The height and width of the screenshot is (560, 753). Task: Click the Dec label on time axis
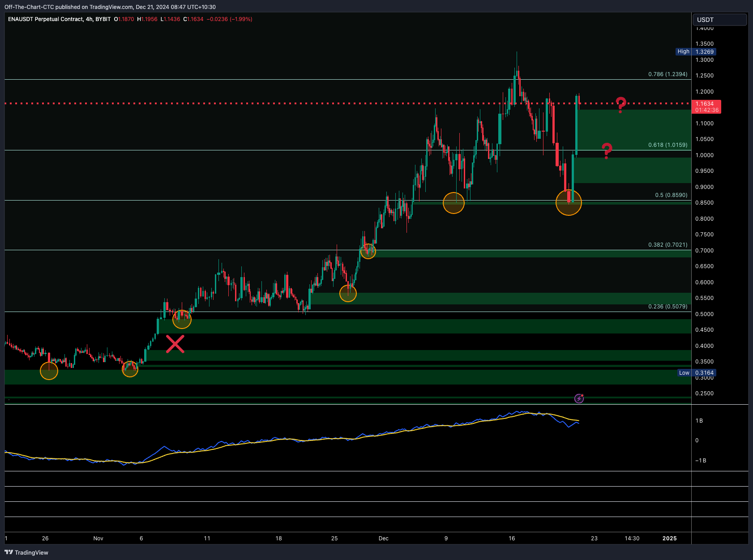pos(383,539)
